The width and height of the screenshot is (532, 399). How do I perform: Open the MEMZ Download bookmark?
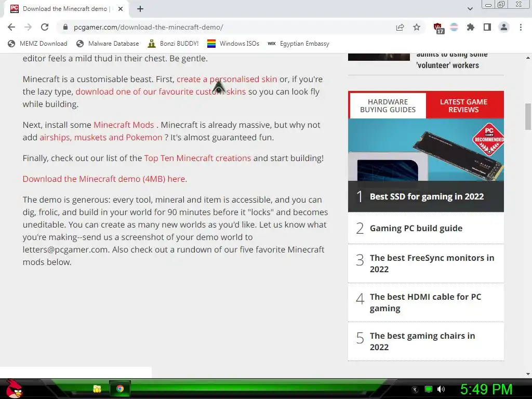37,44
